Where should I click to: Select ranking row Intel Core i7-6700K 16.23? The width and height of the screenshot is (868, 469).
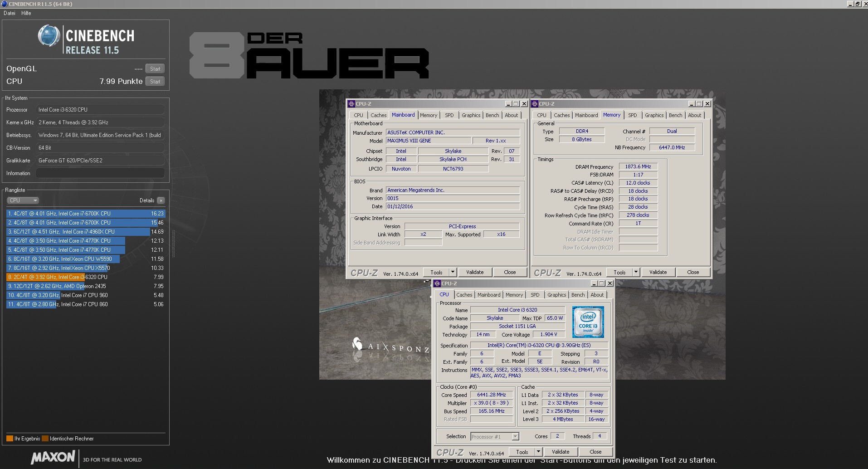tap(86, 214)
